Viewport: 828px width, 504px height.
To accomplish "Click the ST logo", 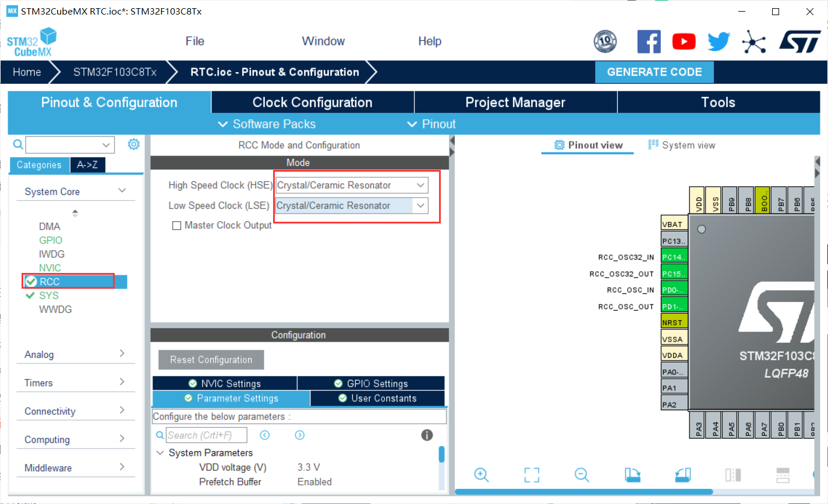I will coord(799,41).
